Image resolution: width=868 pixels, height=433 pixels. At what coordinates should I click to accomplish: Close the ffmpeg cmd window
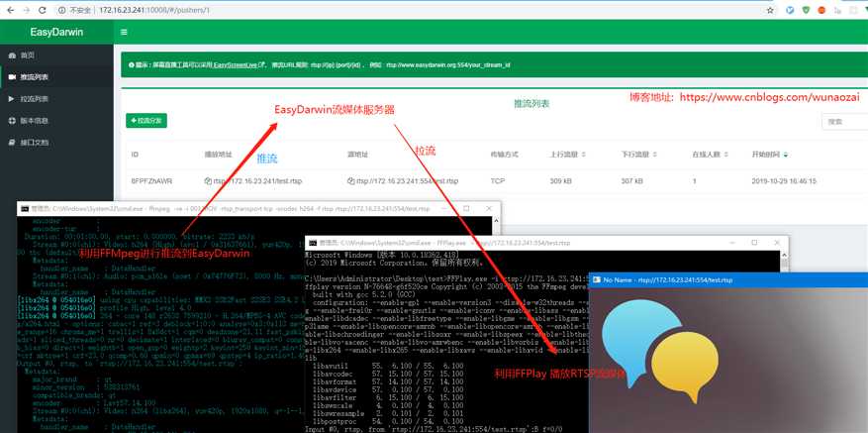coord(489,208)
